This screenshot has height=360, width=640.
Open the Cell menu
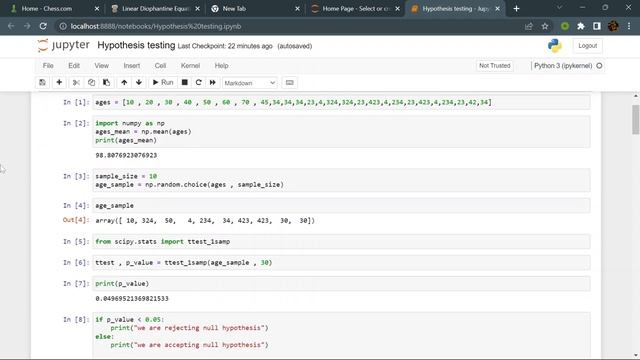click(160, 66)
